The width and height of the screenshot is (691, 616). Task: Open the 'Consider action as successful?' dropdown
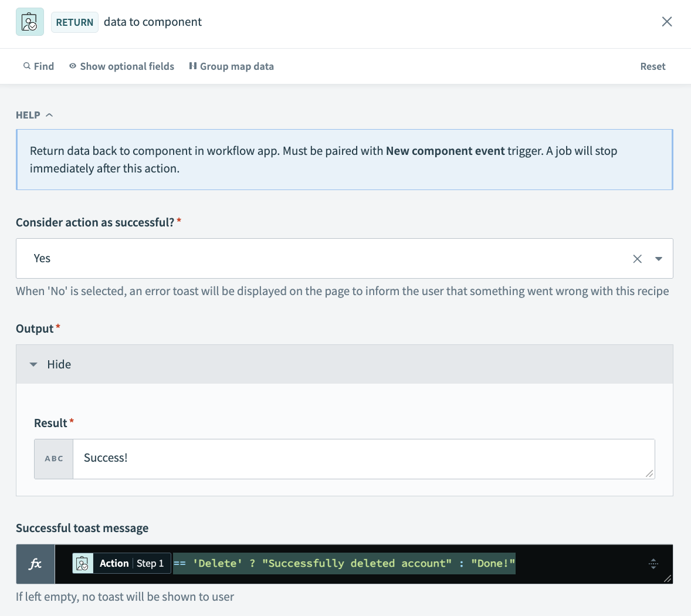click(658, 258)
